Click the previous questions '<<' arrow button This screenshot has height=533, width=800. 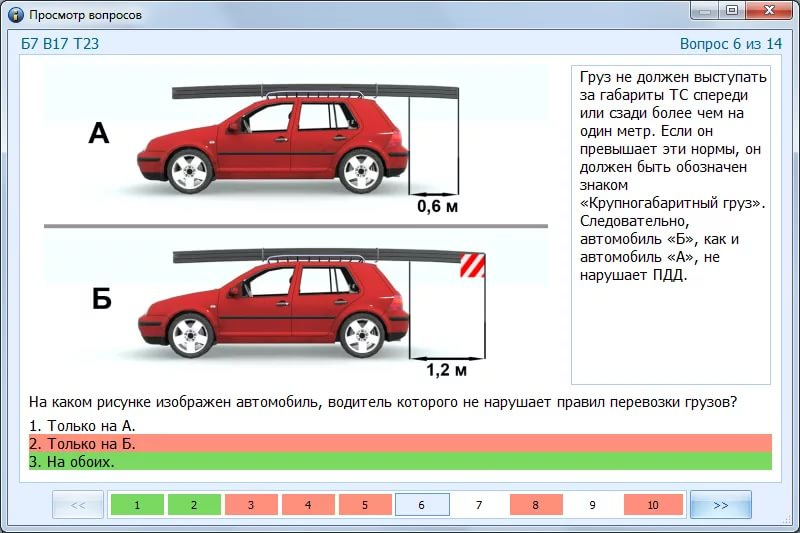pyautogui.click(x=78, y=505)
